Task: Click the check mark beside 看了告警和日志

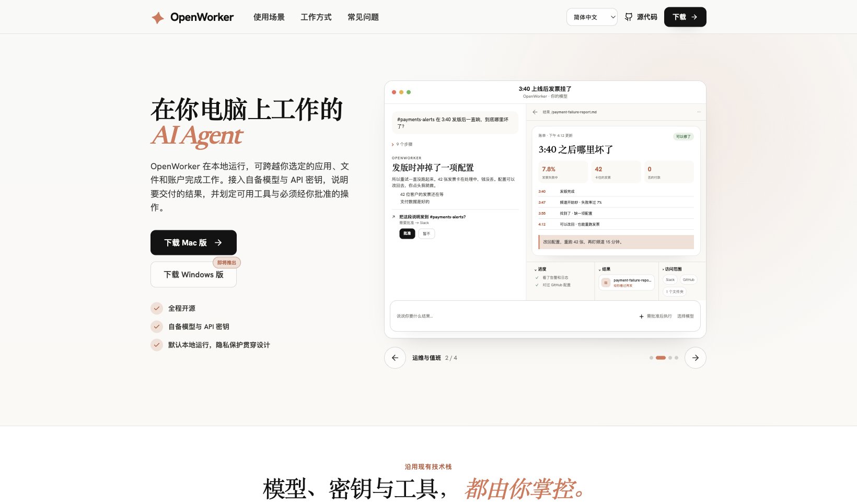Action: (537, 278)
